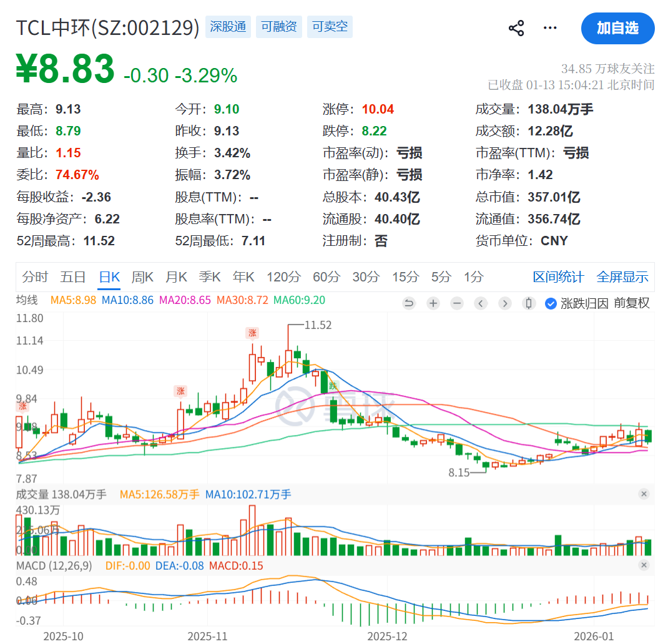
Task: Click the share icon
Action: (516, 28)
